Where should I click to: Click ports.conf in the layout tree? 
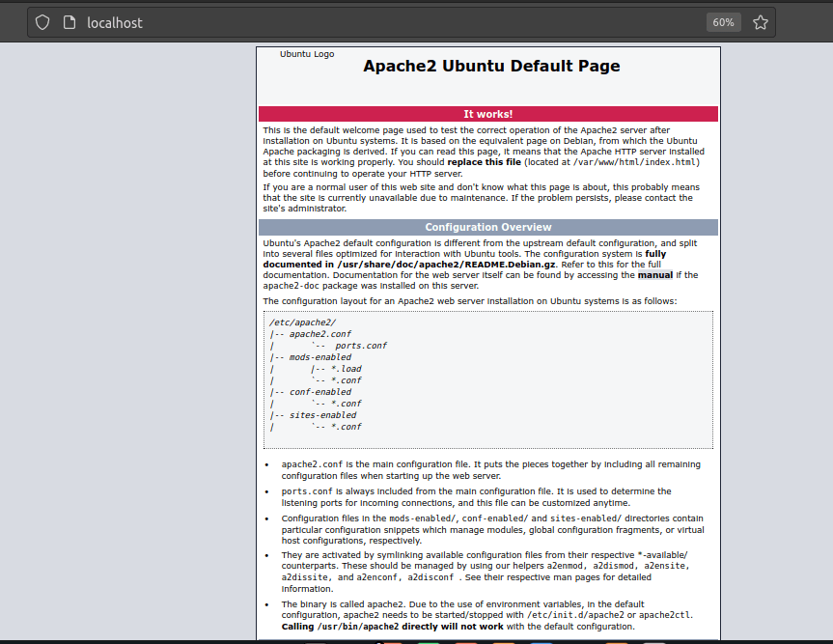361,346
